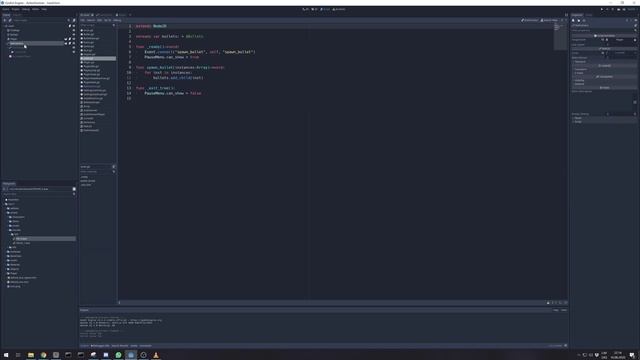This screenshot has height=360, width=640.
Task: Open the script editor File menu
Action: tap(82, 20)
